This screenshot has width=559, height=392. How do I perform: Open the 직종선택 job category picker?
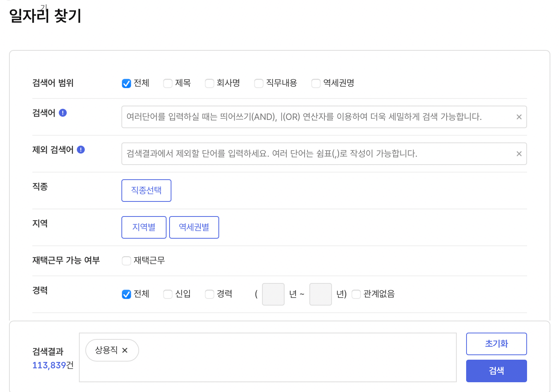(x=146, y=191)
